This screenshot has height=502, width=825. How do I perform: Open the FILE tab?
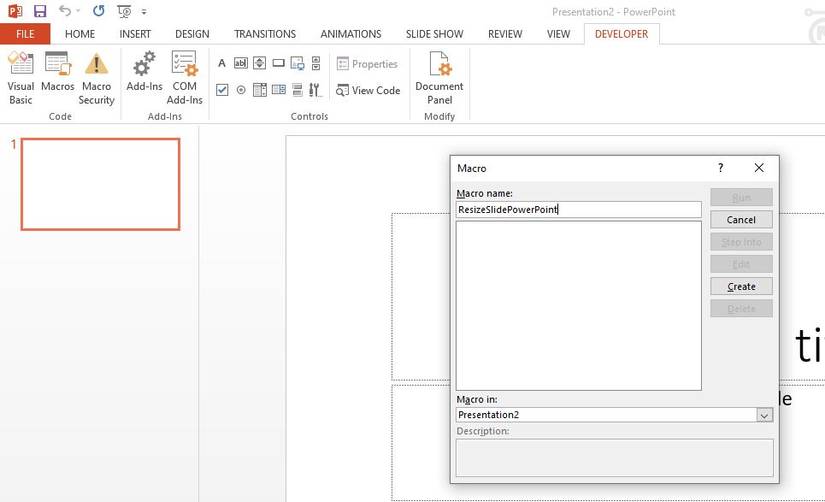(25, 34)
